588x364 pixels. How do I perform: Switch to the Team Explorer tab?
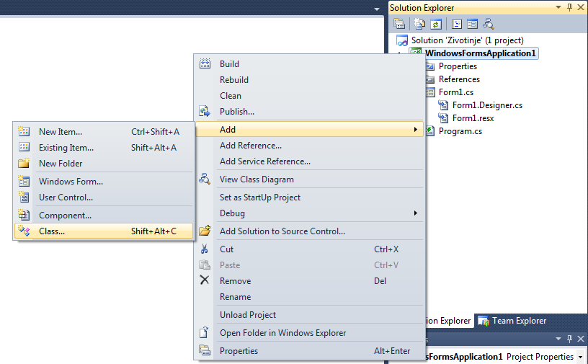[x=512, y=321]
